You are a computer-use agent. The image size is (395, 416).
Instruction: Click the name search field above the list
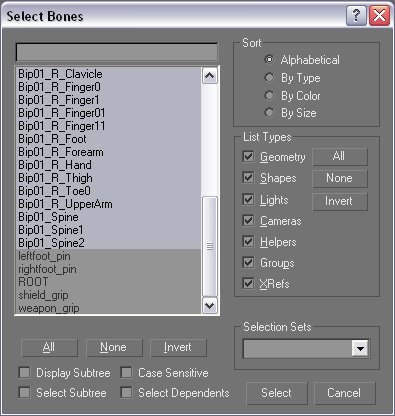(x=117, y=52)
